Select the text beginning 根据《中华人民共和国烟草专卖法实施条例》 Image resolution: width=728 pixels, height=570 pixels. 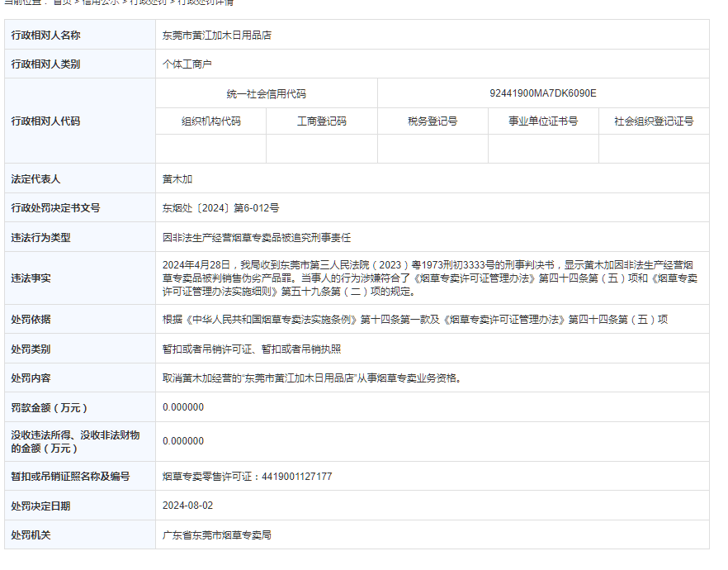click(x=415, y=319)
